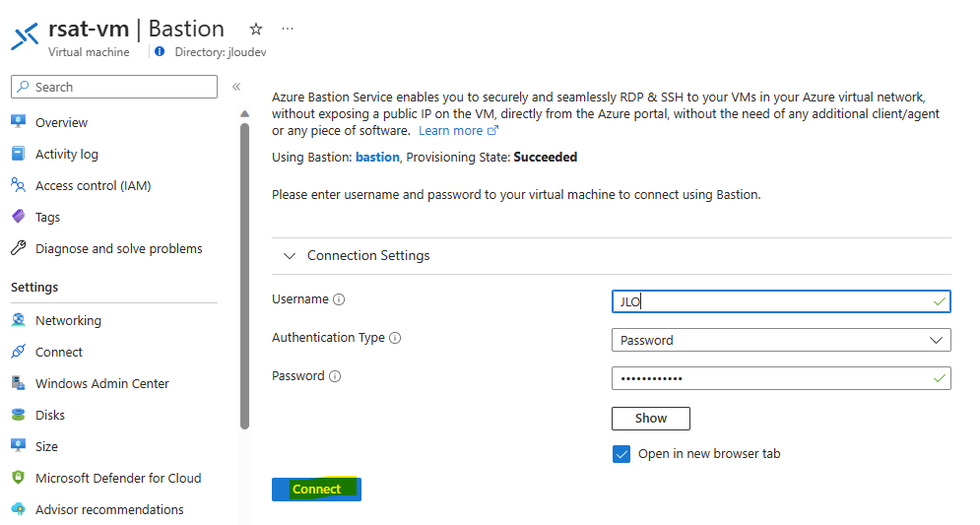Select Windows Admin Center menu item
The width and height of the screenshot is (980, 525).
(101, 383)
